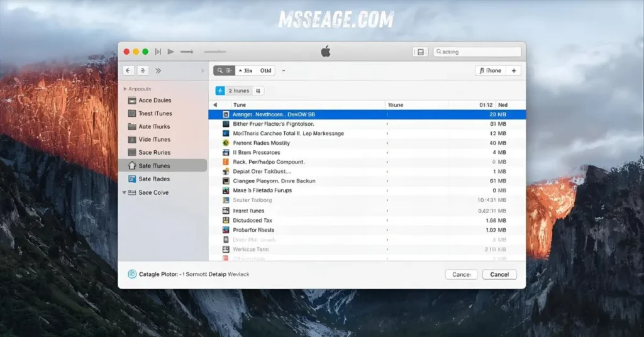This screenshot has width=644, height=337.
Task: Go back with the left arrow button
Action: [128, 70]
